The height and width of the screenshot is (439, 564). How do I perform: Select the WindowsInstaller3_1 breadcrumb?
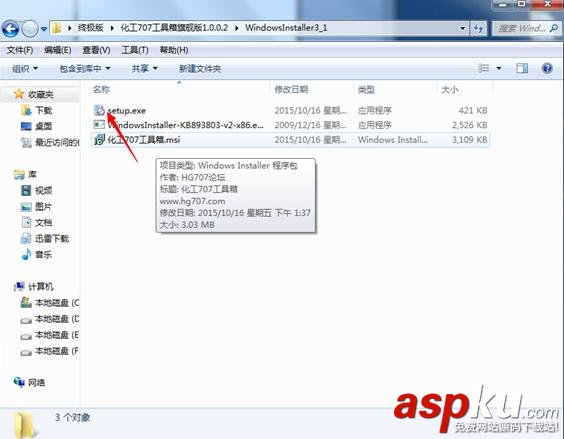coord(286,28)
